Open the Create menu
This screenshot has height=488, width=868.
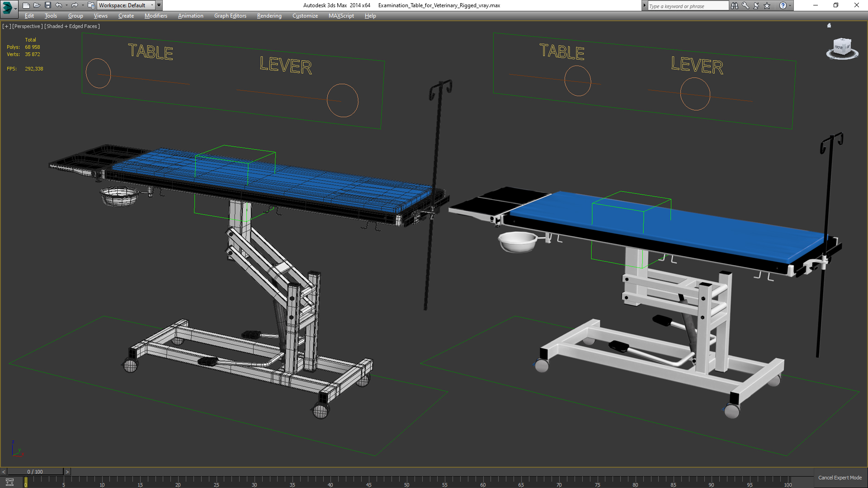click(126, 16)
